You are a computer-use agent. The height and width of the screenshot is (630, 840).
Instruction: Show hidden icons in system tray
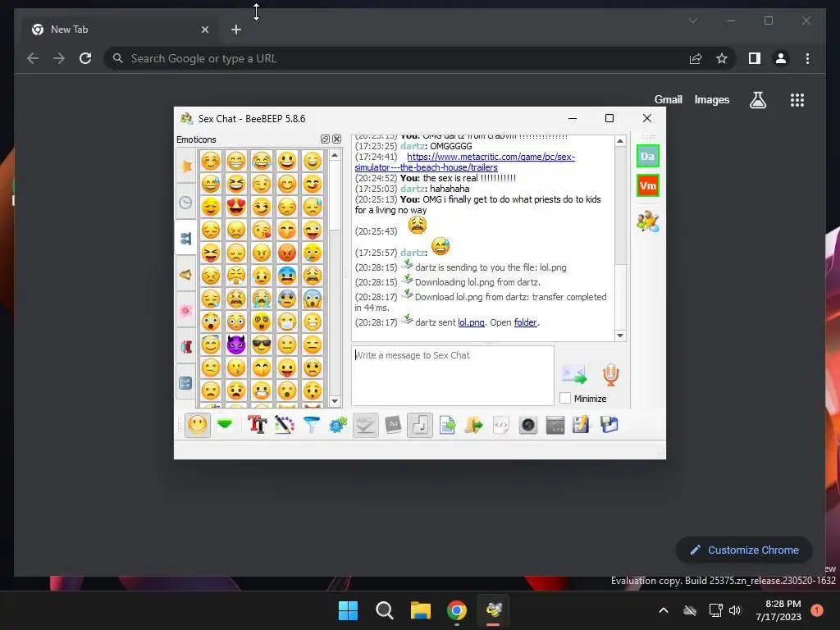(x=663, y=610)
